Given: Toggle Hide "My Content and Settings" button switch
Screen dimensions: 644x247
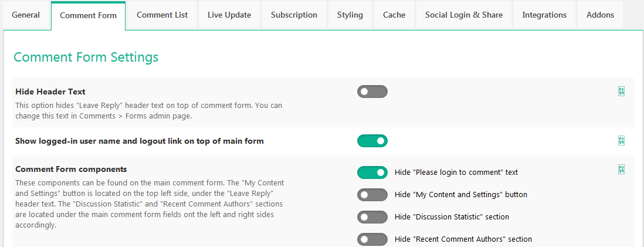Looking at the screenshot, I should (372, 195).
